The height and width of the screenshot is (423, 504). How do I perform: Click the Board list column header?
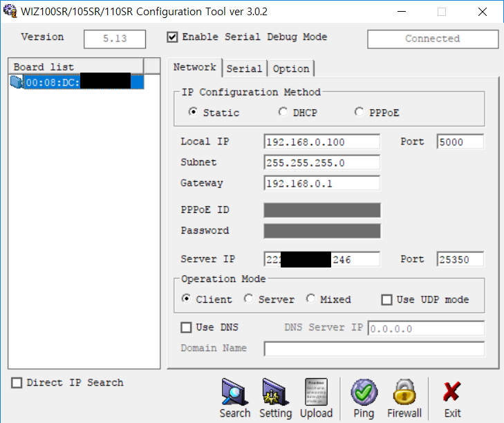[76, 66]
